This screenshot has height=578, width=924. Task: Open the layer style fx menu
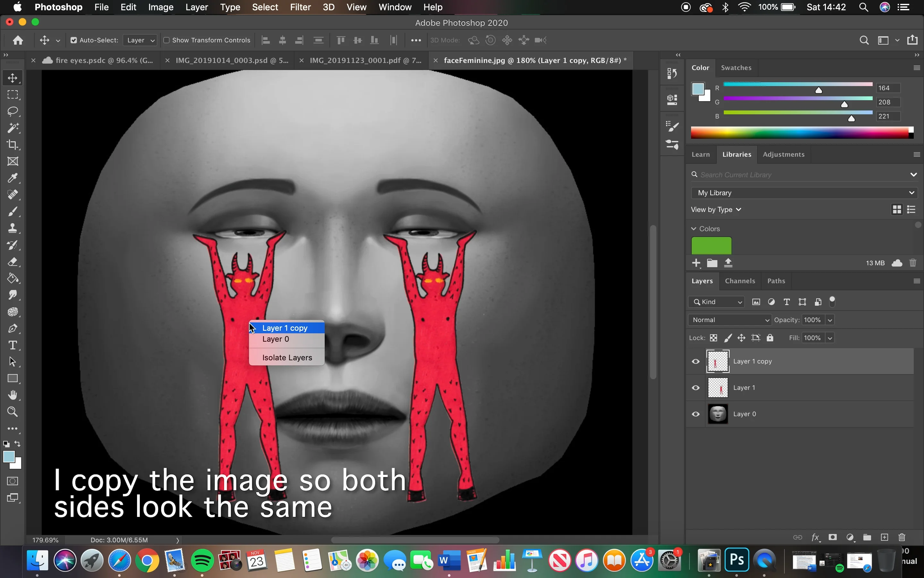click(815, 537)
